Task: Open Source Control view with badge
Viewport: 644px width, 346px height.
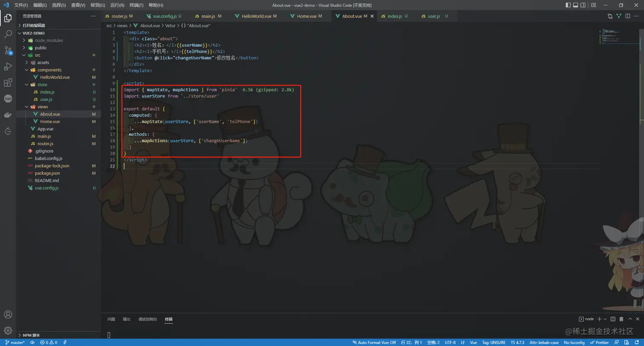Action: click(8, 50)
